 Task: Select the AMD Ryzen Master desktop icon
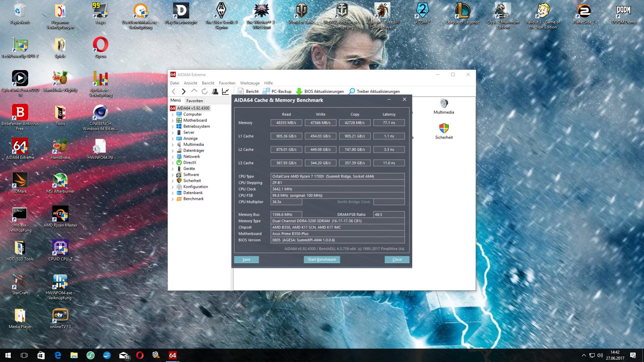pyautogui.click(x=60, y=217)
